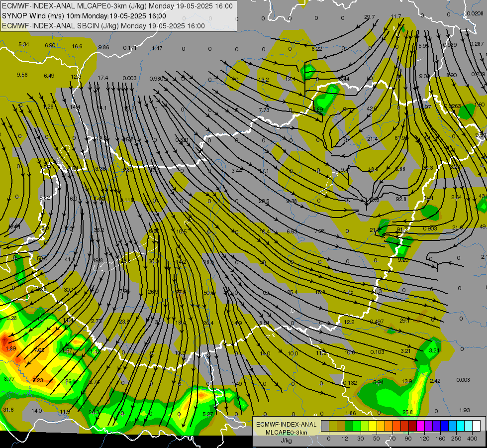Click the map value 8.77
The image size is (487, 448).
[9, 379]
